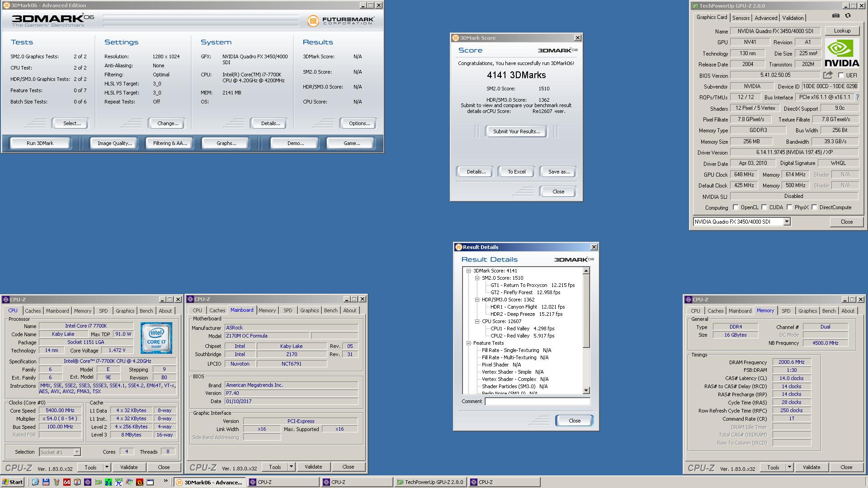Screen dimensions: 868x488
Task: Open the Image Quality settings button
Action: point(115,143)
